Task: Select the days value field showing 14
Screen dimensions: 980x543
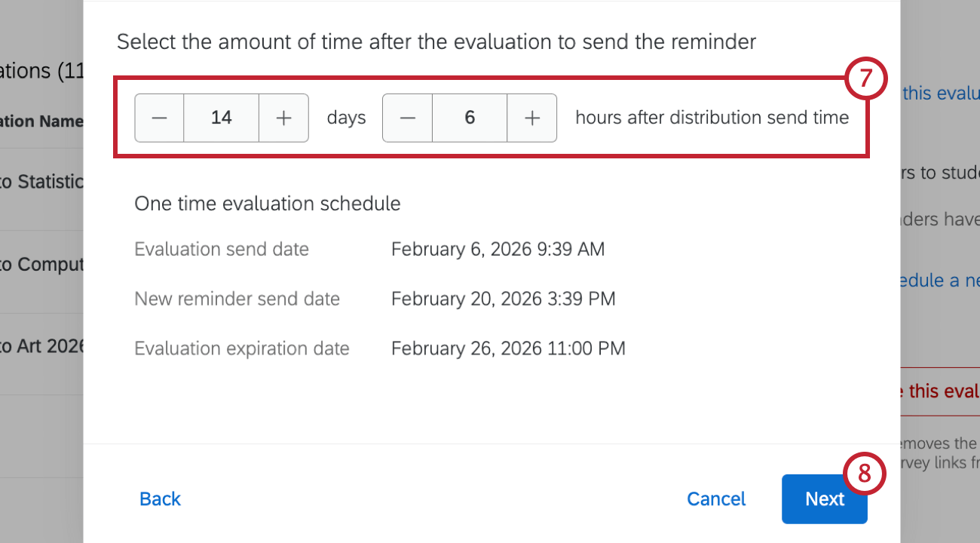Action: 221,118
